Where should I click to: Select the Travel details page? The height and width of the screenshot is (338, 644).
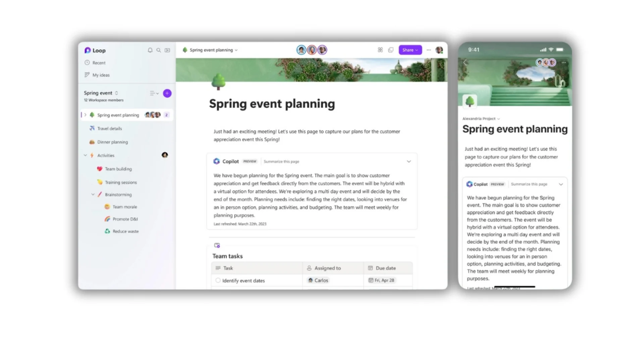[x=109, y=128]
